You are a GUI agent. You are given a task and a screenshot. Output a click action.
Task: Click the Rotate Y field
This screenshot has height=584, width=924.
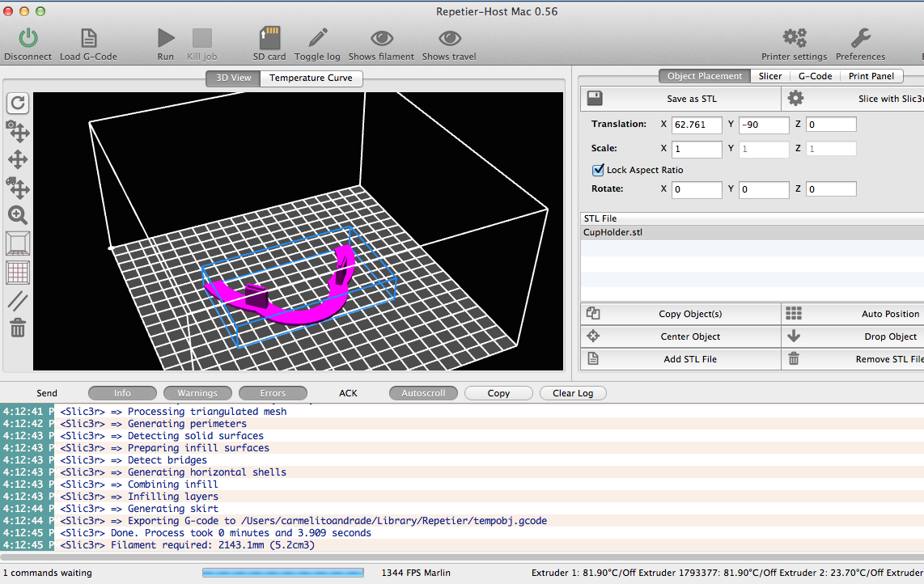764,190
